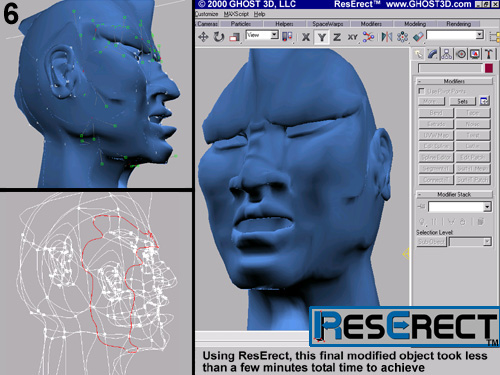Open the MAXScript menu
This screenshot has width=500, height=375.
pos(236,14)
